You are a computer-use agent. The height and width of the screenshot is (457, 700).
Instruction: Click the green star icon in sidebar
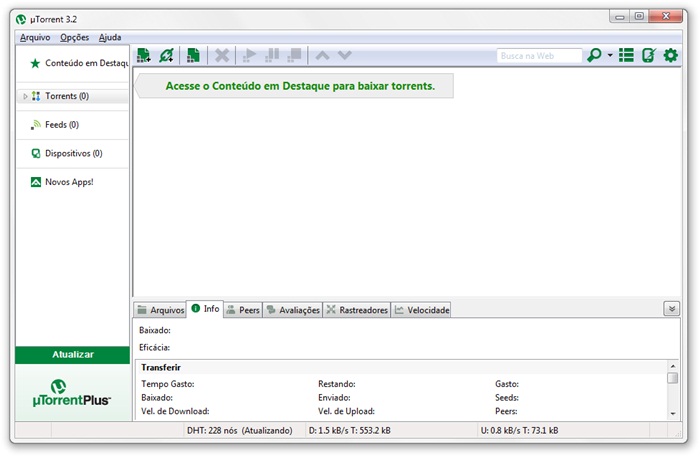[35, 63]
